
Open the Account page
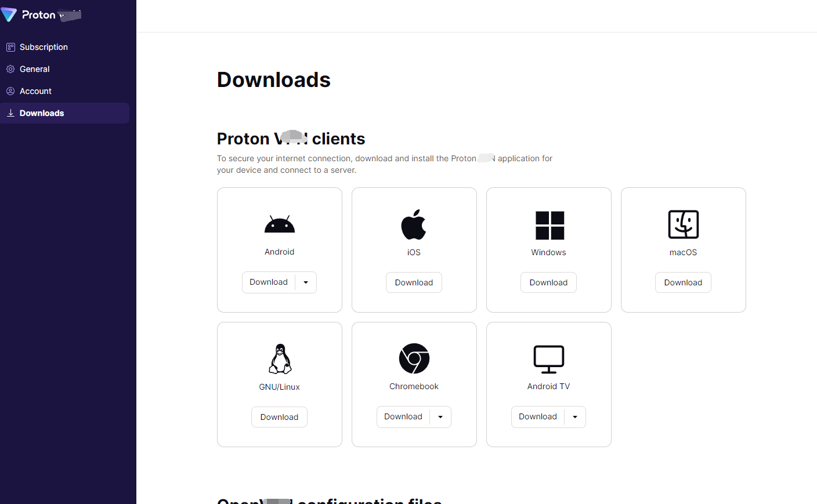point(64,91)
